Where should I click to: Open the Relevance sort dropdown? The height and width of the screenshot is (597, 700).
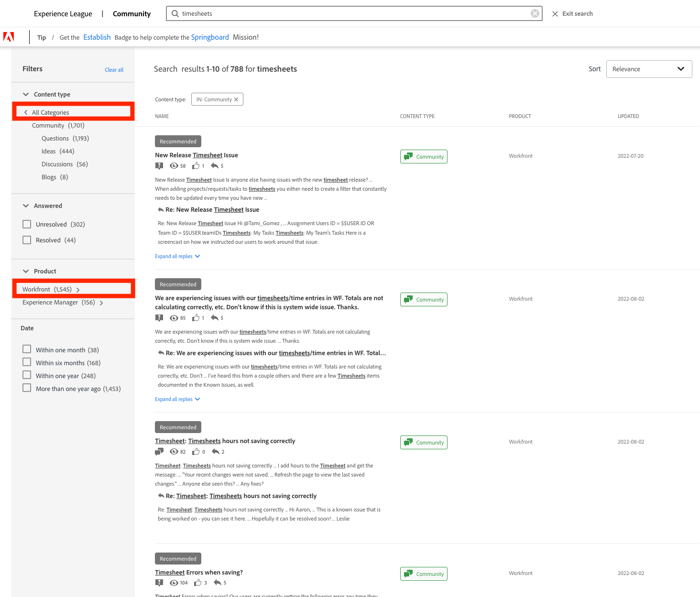tap(649, 69)
